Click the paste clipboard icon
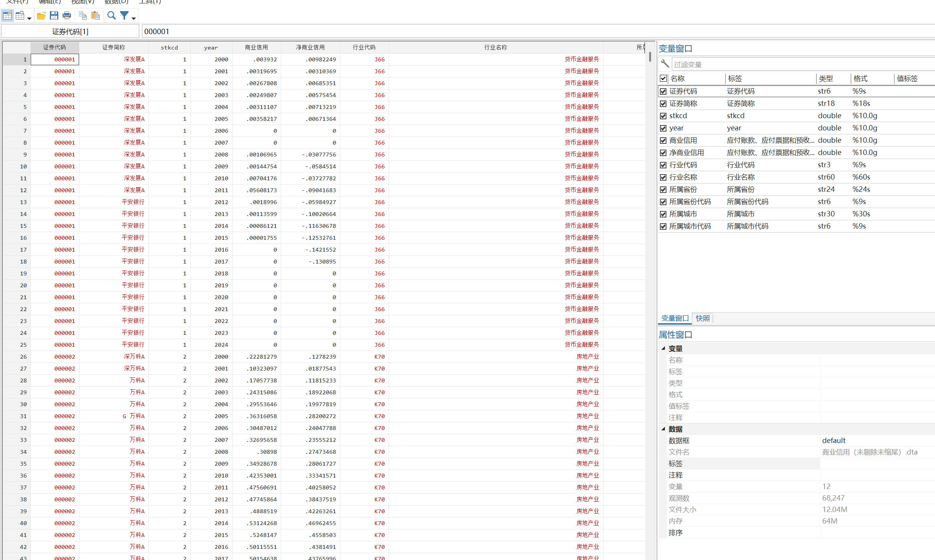 pos(96,16)
